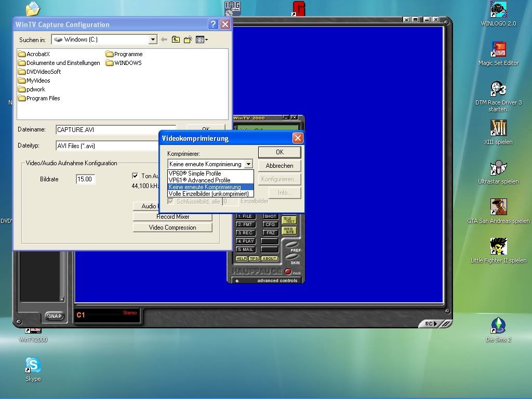Click the 3. REC remote button
The image size is (532, 399).
point(245,233)
